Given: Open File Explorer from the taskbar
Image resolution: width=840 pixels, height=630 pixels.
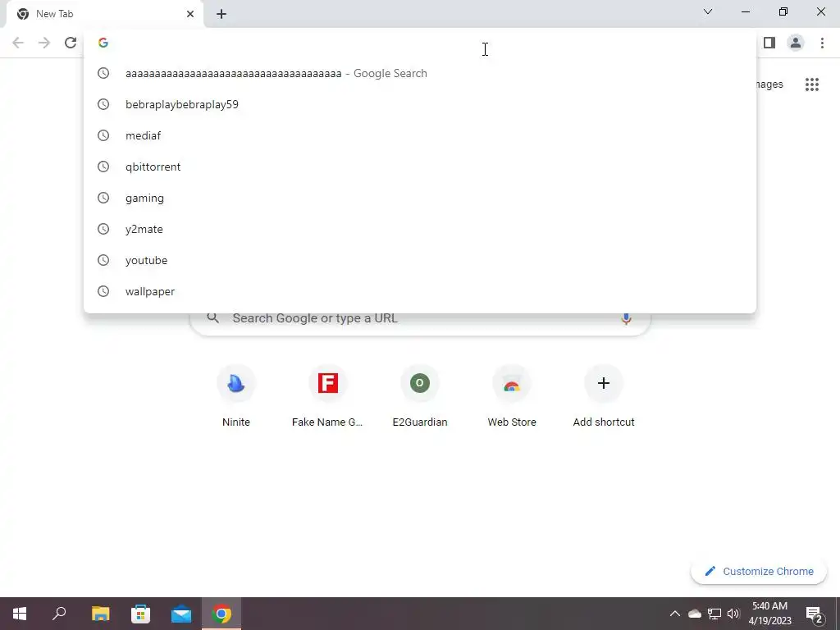Looking at the screenshot, I should (100, 614).
